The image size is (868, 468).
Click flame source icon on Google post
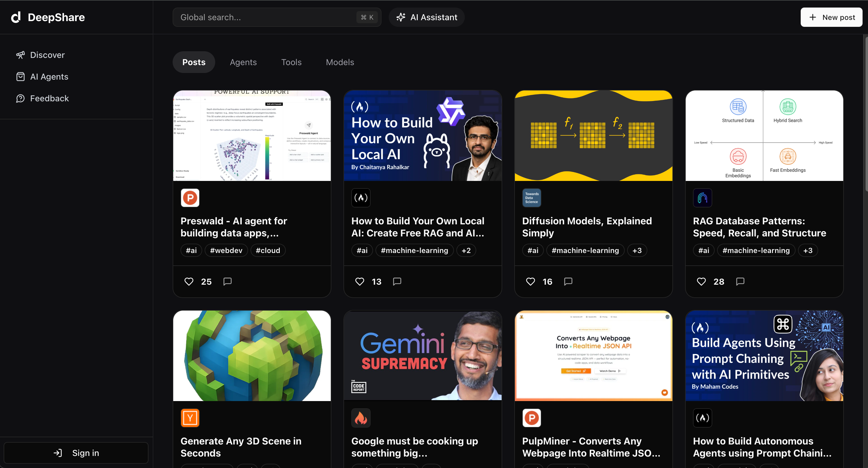[x=361, y=418]
